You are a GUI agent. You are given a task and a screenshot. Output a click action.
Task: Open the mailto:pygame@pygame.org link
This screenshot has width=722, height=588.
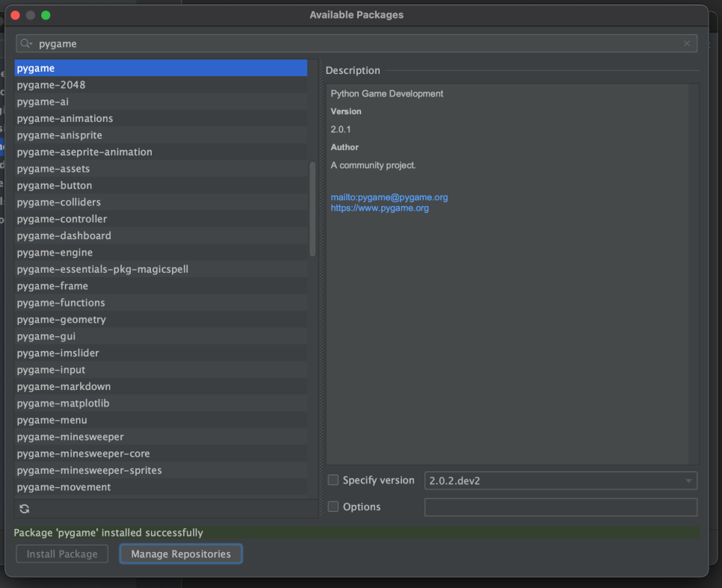389,197
